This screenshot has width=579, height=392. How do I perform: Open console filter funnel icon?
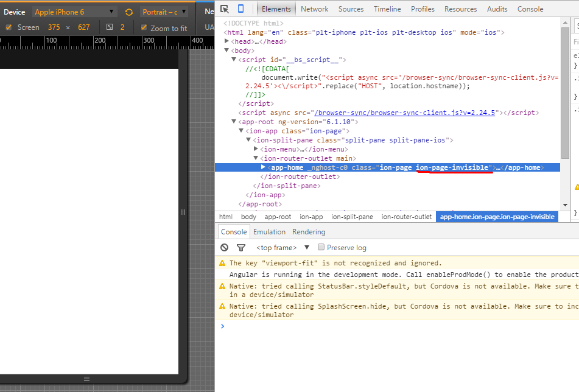click(241, 248)
